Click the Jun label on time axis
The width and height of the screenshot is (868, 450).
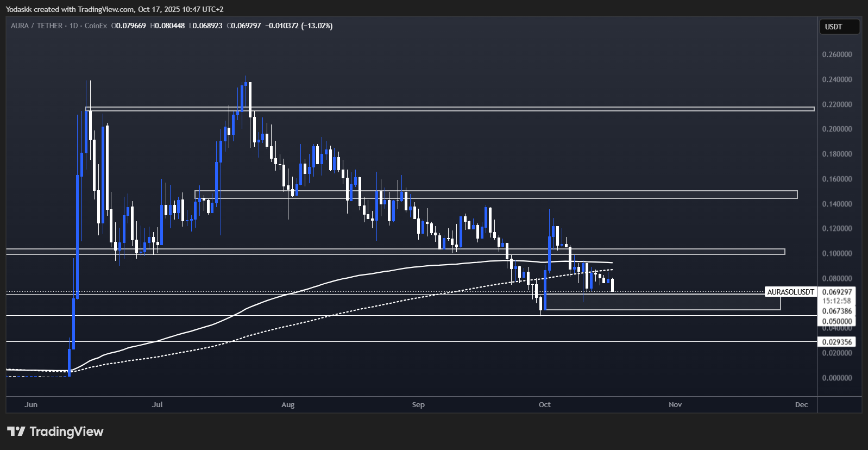pos(31,404)
